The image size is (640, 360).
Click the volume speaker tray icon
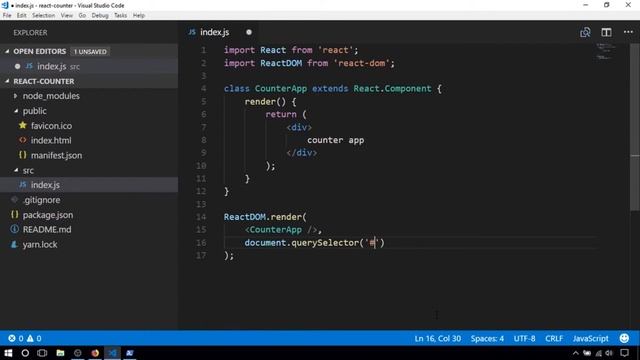coord(609,353)
